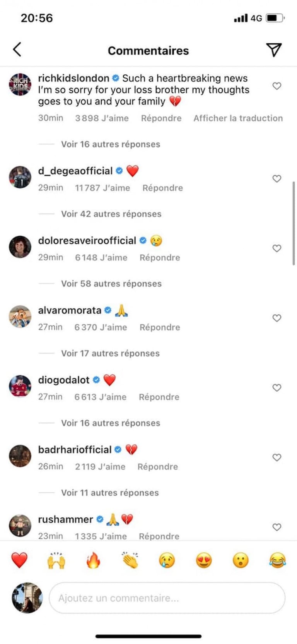Send the raised hands emoji reaction
Image resolution: width=297 pixels, height=644 pixels.
point(56,560)
